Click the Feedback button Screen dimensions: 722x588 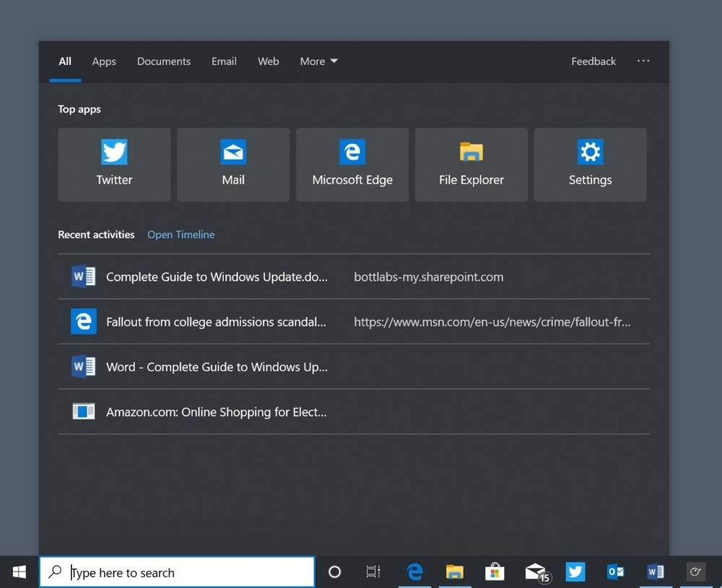point(593,61)
